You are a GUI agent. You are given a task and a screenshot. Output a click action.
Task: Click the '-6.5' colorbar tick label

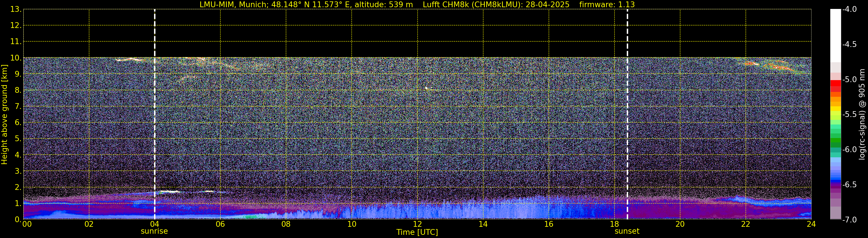pos(849,185)
